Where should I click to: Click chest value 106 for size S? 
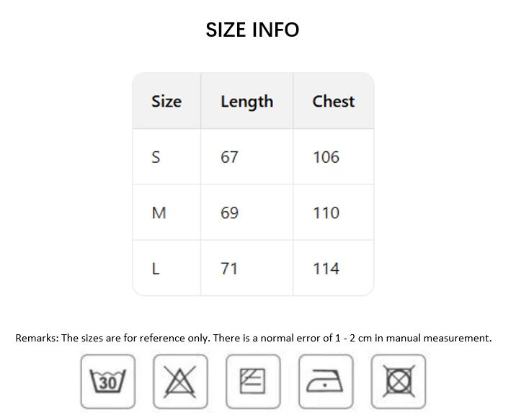coord(326,157)
